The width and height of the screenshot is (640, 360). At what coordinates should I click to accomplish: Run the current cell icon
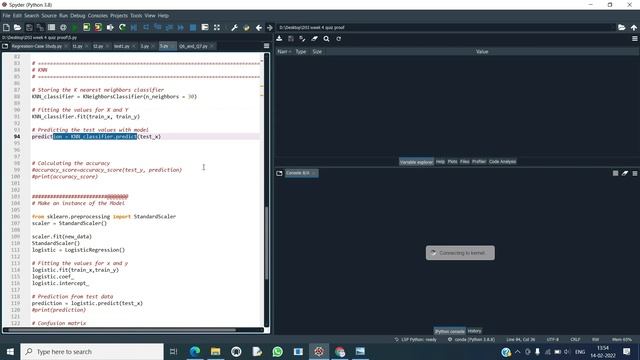(x=87, y=27)
